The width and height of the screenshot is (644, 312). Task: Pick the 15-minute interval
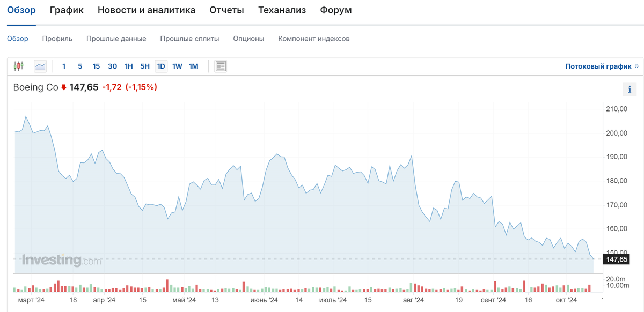[96, 66]
